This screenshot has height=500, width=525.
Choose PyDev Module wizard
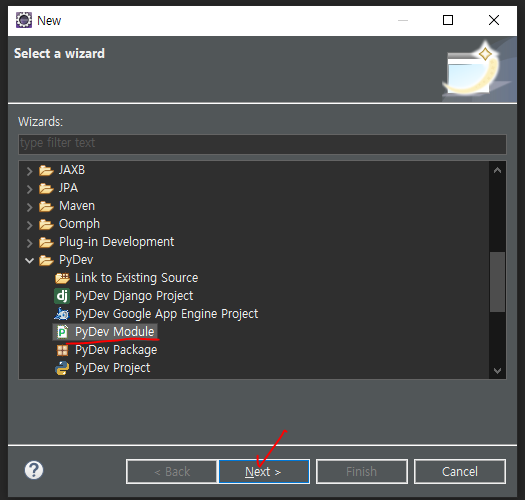click(x=115, y=332)
